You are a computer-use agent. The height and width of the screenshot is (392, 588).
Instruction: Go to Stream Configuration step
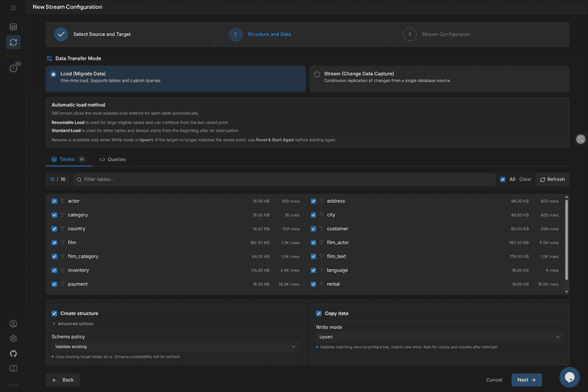pyautogui.click(x=437, y=34)
